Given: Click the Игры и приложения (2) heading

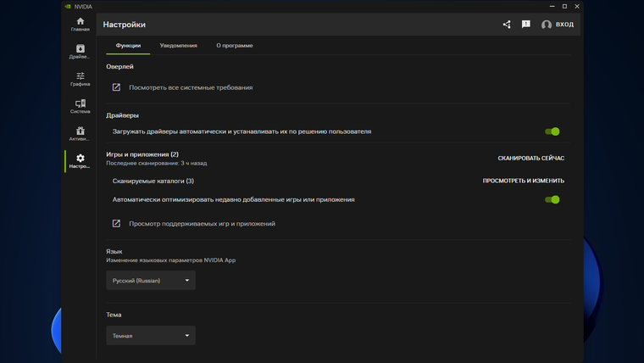Looking at the screenshot, I should pos(142,154).
